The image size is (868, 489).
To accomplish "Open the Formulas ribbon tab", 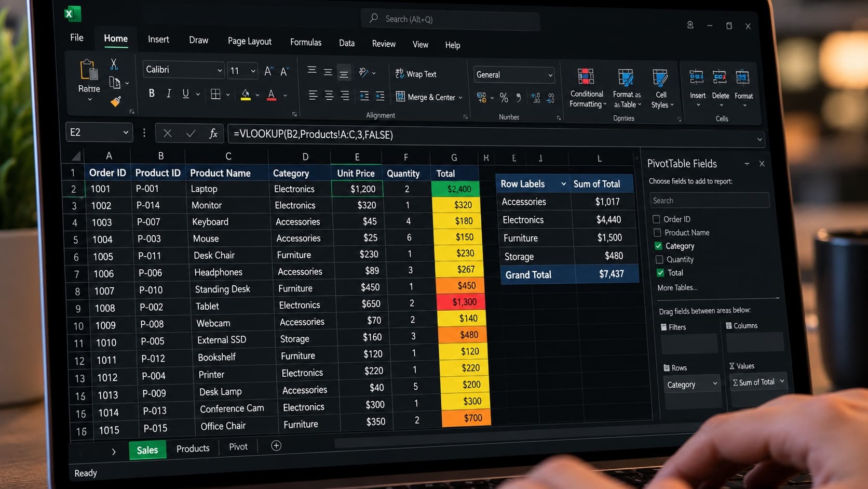I will tap(306, 43).
